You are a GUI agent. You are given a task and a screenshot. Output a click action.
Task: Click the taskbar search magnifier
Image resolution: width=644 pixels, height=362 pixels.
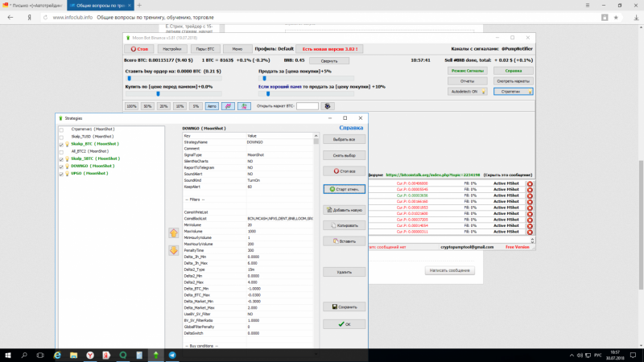pyautogui.click(x=24, y=355)
